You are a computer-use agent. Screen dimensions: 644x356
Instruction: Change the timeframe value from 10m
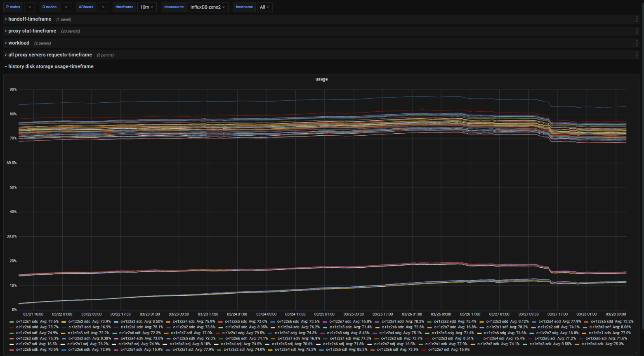tap(146, 7)
